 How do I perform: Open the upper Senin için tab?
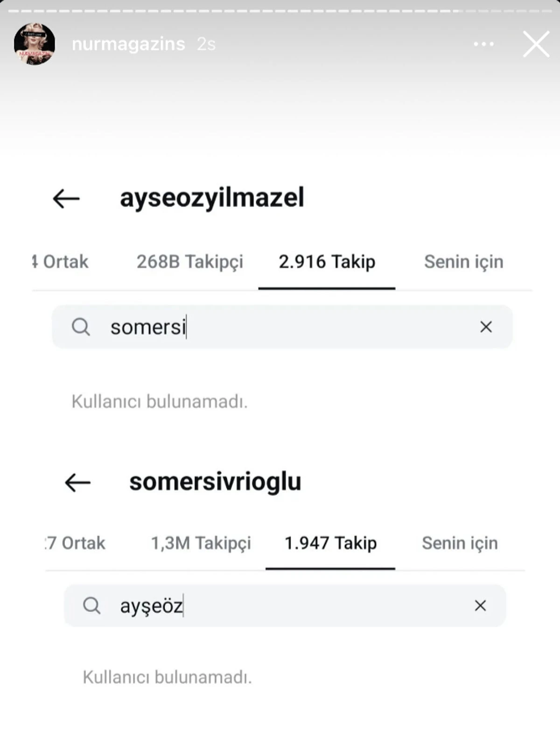pyautogui.click(x=463, y=262)
